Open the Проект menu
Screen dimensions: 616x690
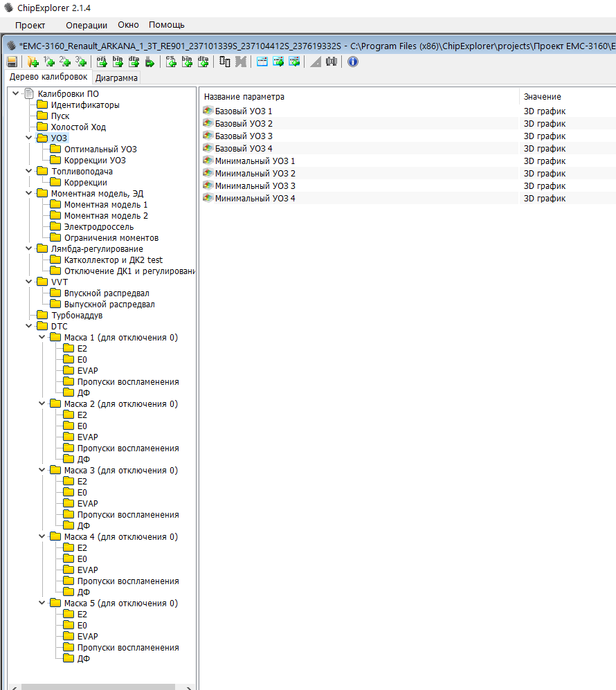tap(30, 25)
